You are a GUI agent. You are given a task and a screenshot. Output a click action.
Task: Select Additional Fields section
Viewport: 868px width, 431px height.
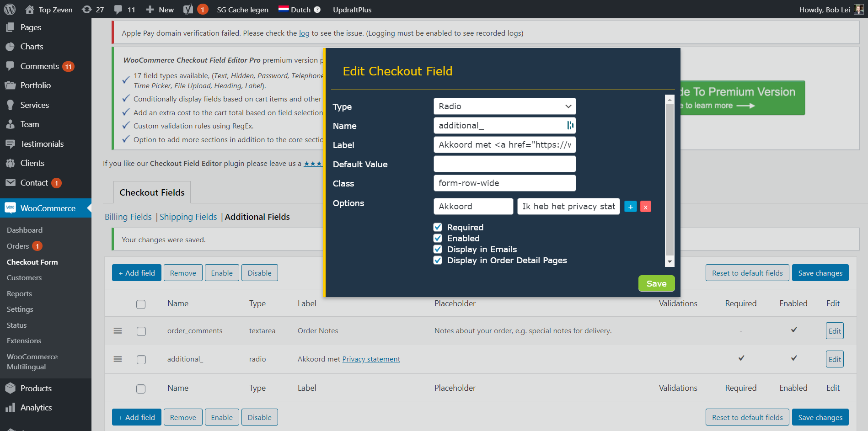click(257, 217)
